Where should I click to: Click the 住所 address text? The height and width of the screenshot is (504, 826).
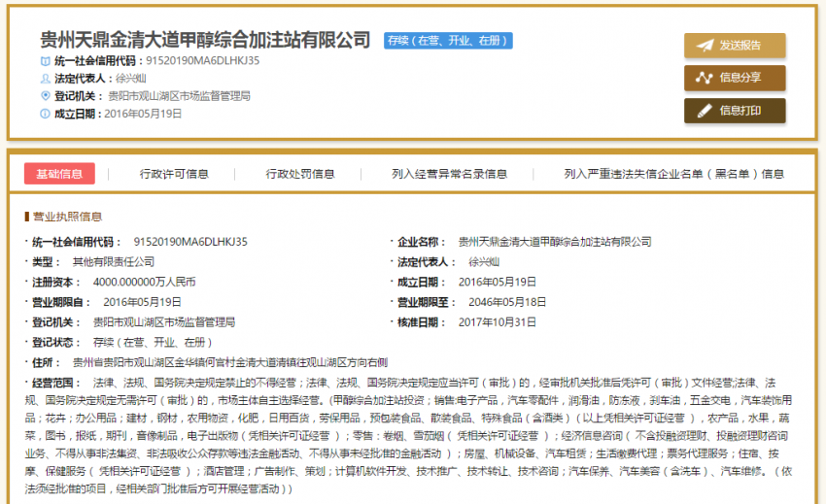tap(230, 362)
